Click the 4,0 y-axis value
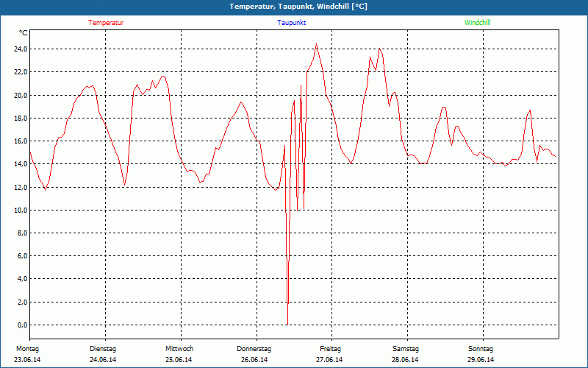This screenshot has height=368, width=588. pyautogui.click(x=24, y=279)
